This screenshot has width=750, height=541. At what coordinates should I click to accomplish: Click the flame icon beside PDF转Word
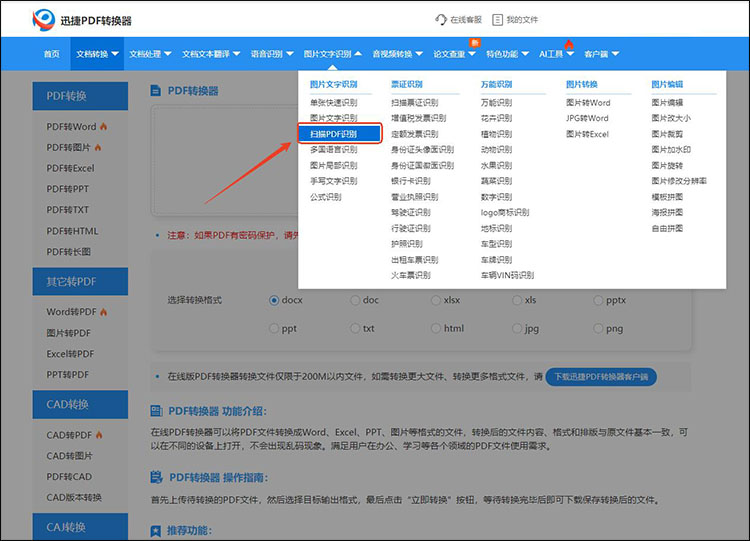tap(103, 127)
